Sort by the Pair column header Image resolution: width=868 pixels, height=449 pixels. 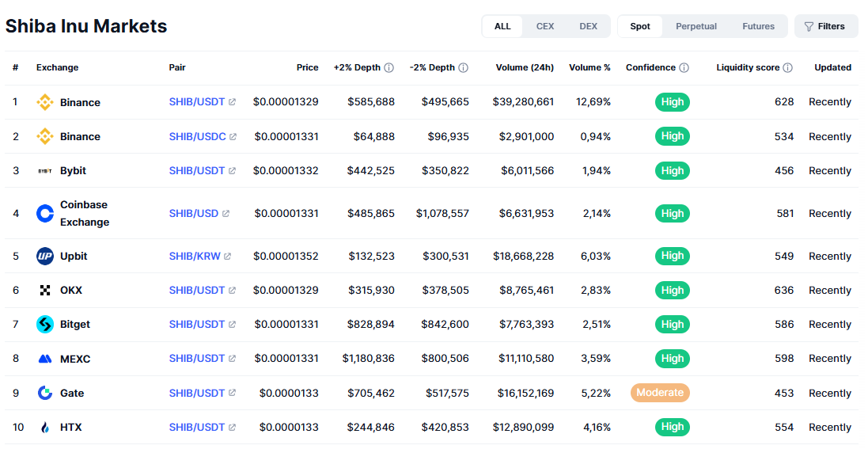177,67
